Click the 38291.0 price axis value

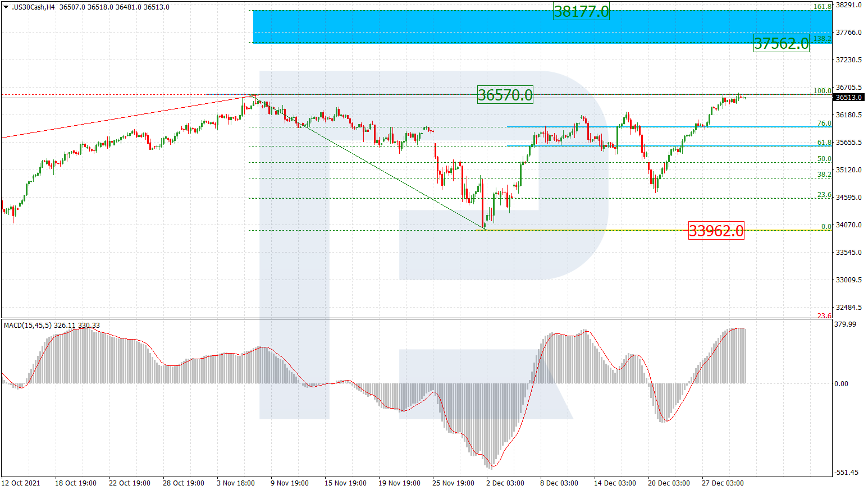click(x=848, y=5)
